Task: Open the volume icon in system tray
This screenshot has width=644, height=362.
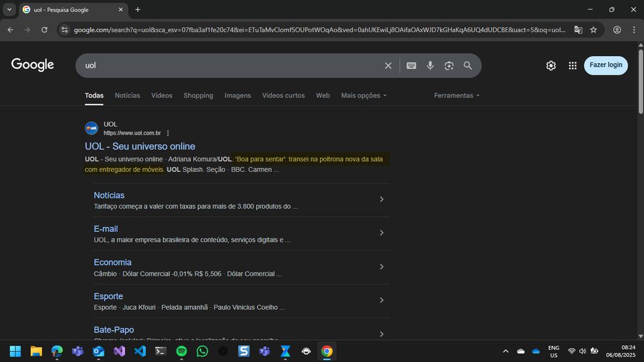Action: (582, 351)
